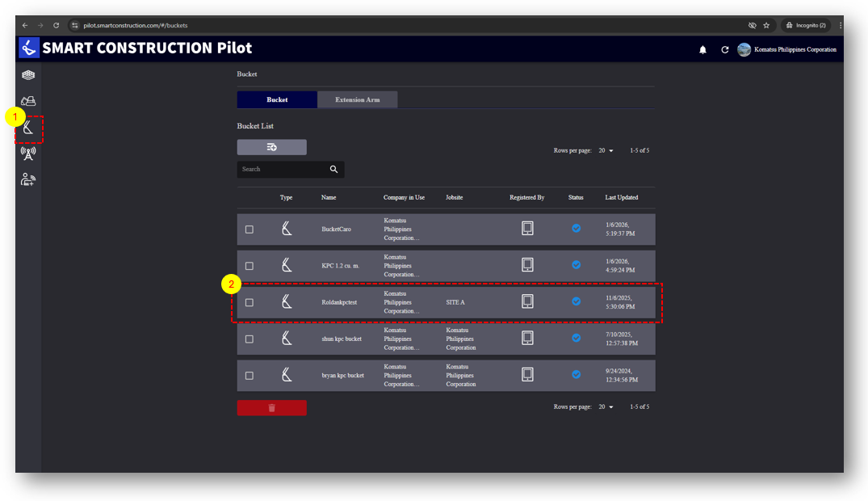This screenshot has width=868, height=501.
Task: Expand the bottom Rows per page dropdown
Action: coord(606,407)
